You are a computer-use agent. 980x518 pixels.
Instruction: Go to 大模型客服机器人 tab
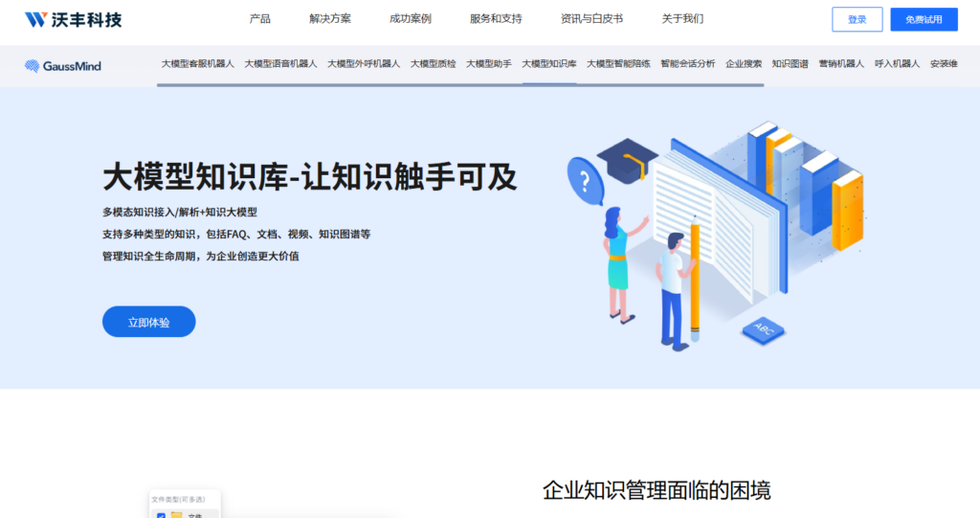[x=197, y=64]
